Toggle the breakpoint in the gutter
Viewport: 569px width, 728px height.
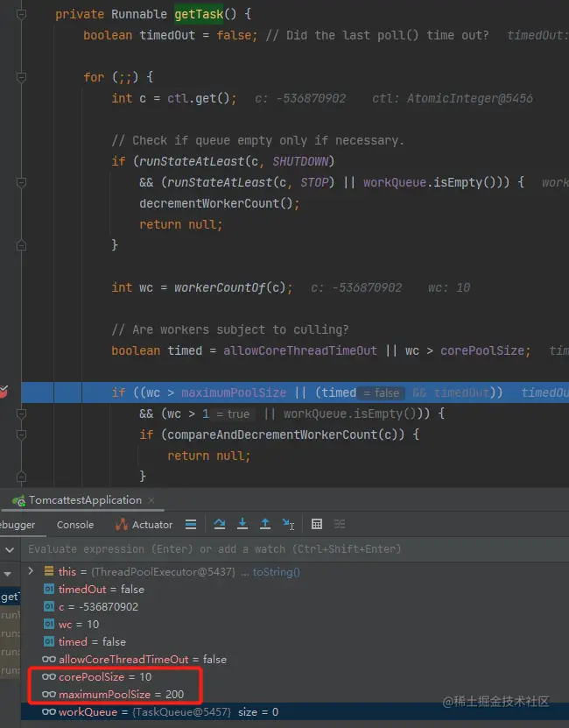coord(4,392)
